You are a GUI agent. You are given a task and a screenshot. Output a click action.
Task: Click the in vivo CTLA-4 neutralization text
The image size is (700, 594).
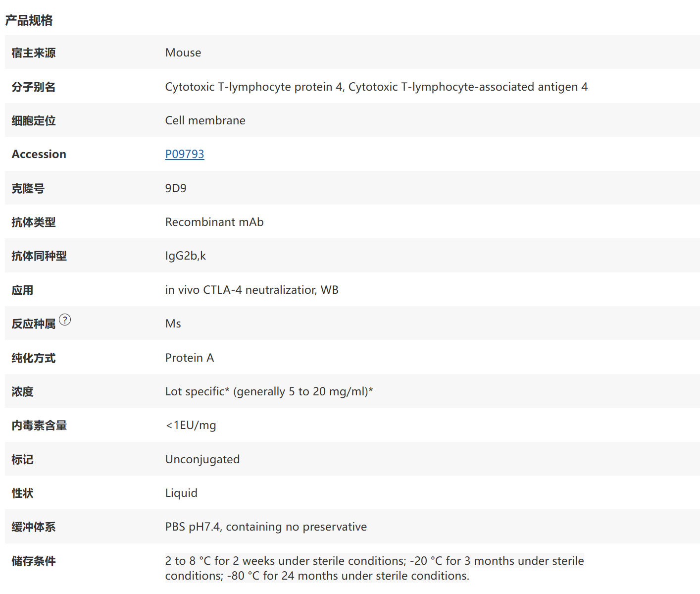[241, 290]
